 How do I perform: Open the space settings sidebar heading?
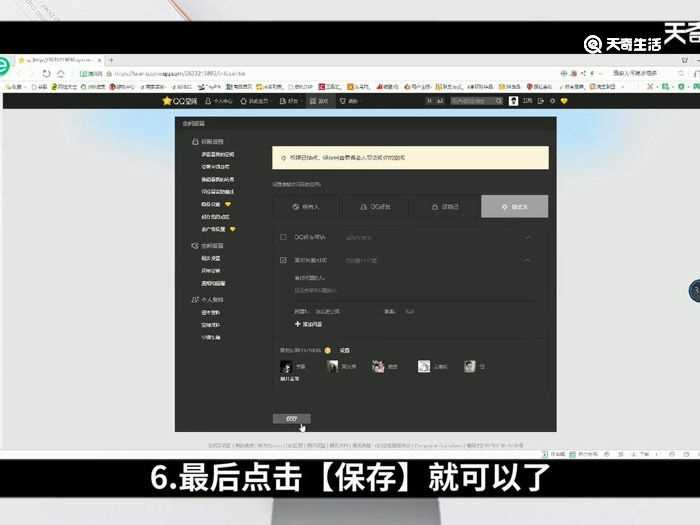coord(208,246)
